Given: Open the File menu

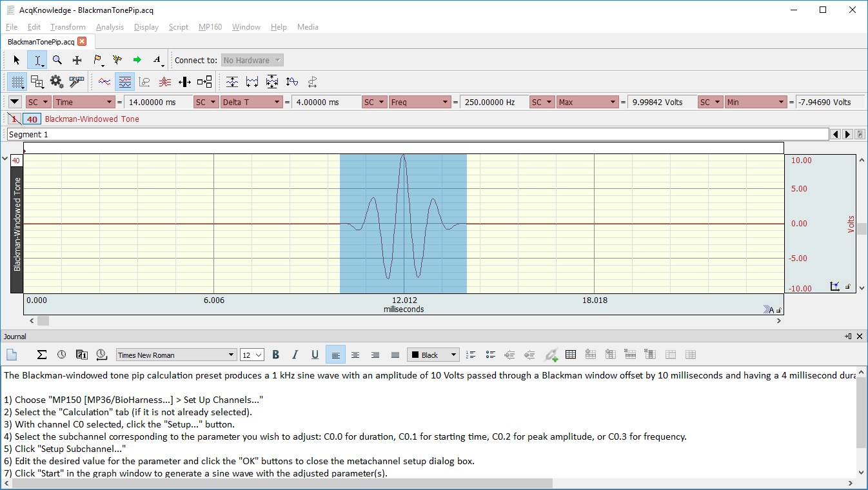Looking at the screenshot, I should point(12,27).
